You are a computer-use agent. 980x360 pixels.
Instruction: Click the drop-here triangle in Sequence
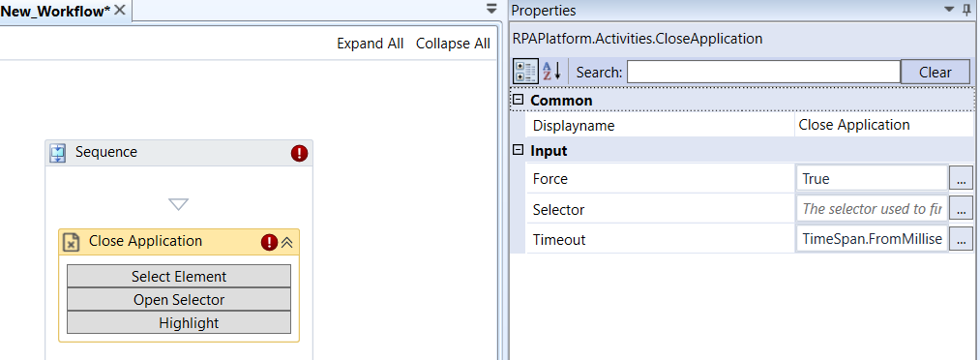tap(179, 204)
